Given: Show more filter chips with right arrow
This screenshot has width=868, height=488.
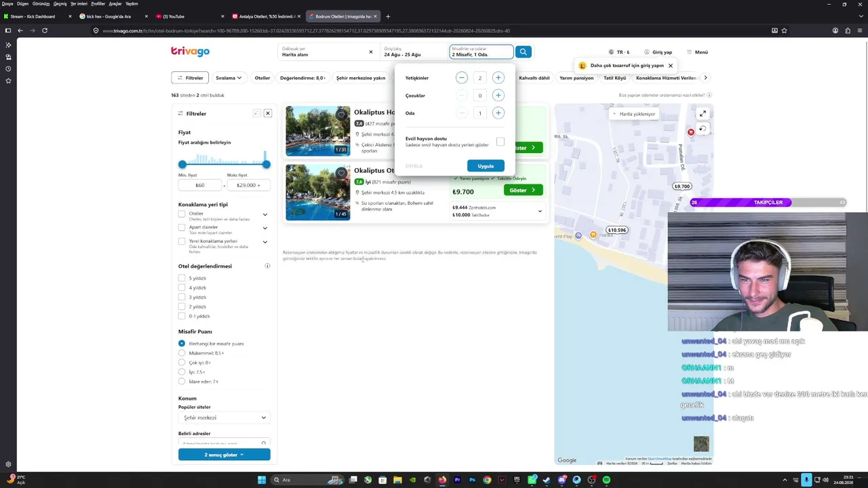Looking at the screenshot, I should pos(705,78).
